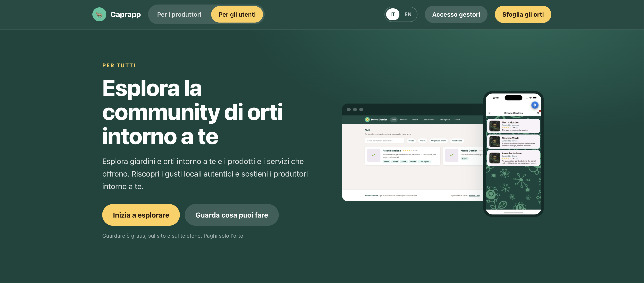
Task: Click the Cerca per nome search field
Action: 384,141
